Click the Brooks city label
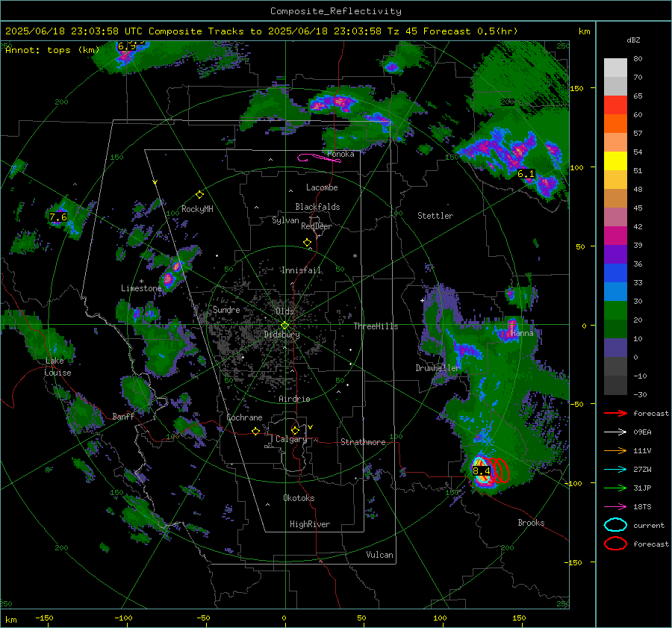This screenshot has width=672, height=628. 531,523
